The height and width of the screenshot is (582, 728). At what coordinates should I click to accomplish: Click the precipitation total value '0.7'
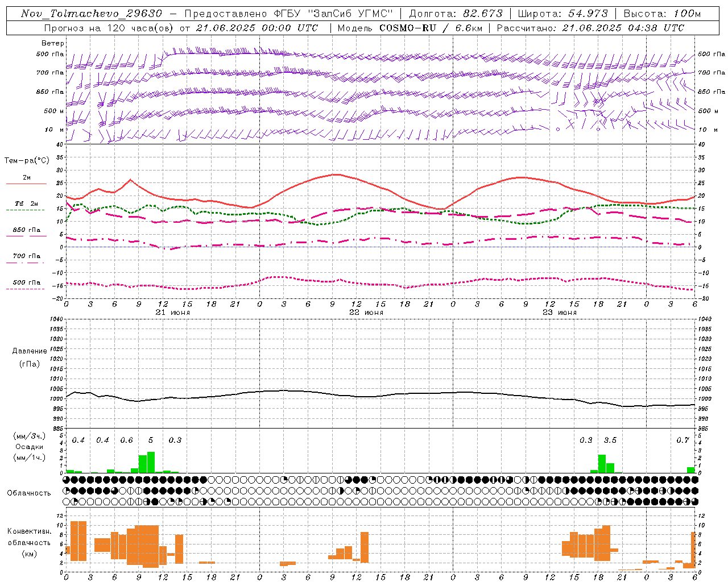point(682,440)
